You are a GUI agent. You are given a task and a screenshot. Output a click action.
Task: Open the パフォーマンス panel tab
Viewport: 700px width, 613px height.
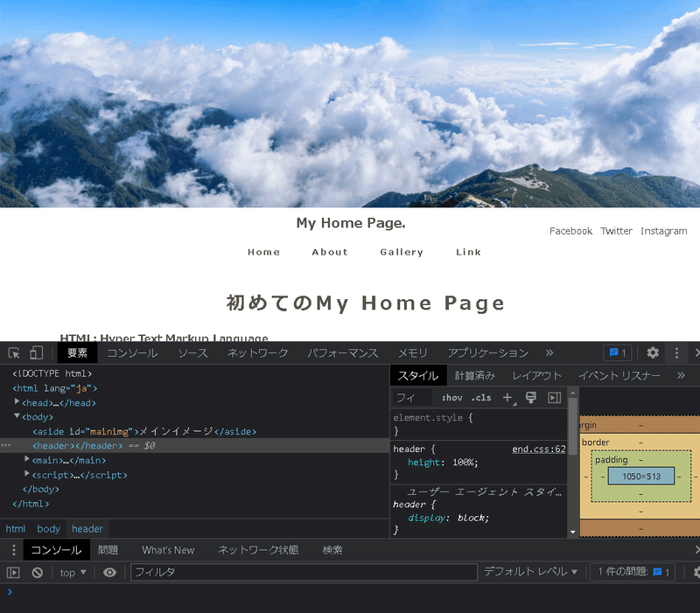pyautogui.click(x=342, y=353)
